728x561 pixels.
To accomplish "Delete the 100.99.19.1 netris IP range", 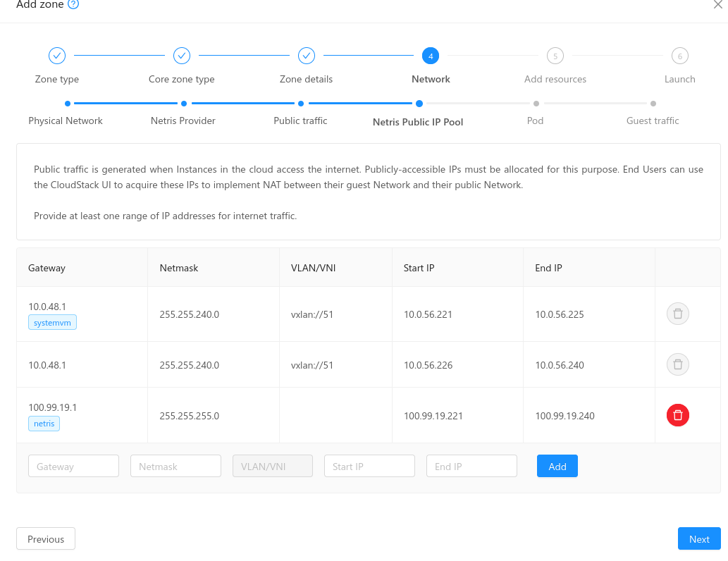I will [x=677, y=415].
